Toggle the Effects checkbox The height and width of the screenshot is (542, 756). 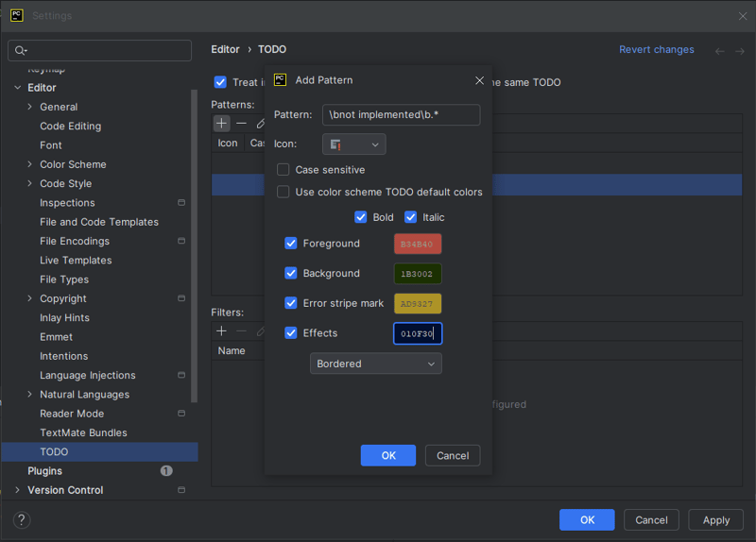click(291, 333)
